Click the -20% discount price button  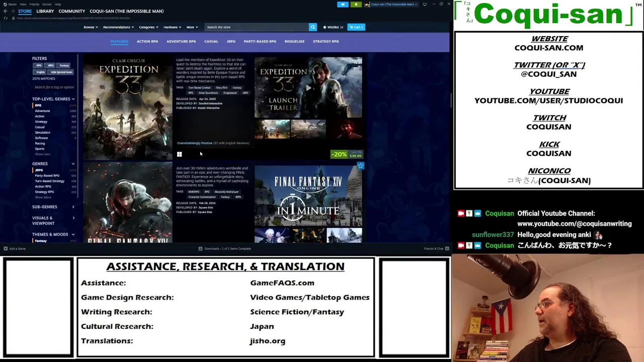(x=347, y=154)
